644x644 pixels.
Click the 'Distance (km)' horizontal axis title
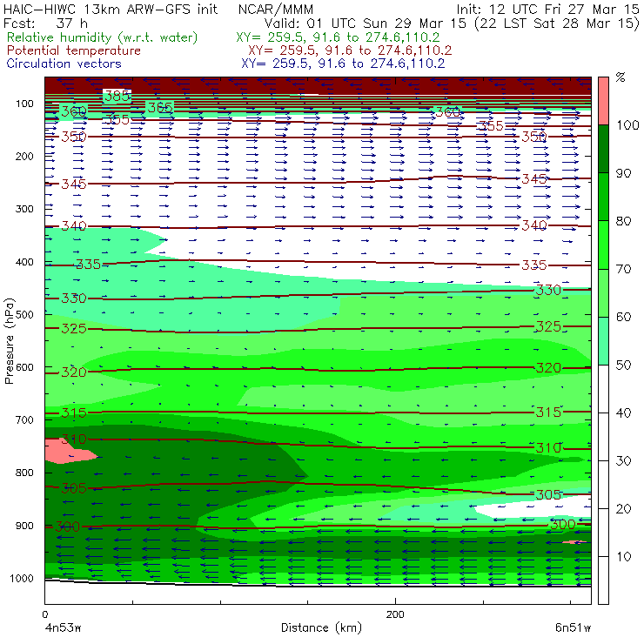[321, 628]
